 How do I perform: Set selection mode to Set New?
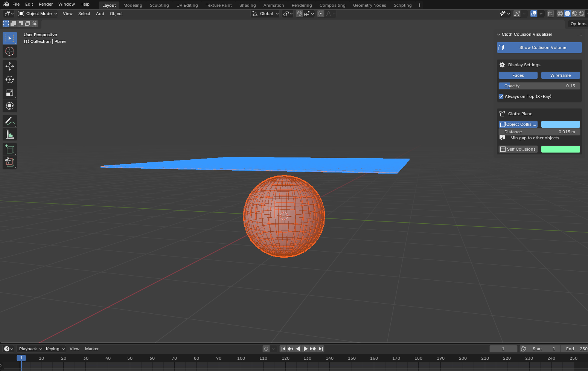pyautogui.click(x=6, y=24)
